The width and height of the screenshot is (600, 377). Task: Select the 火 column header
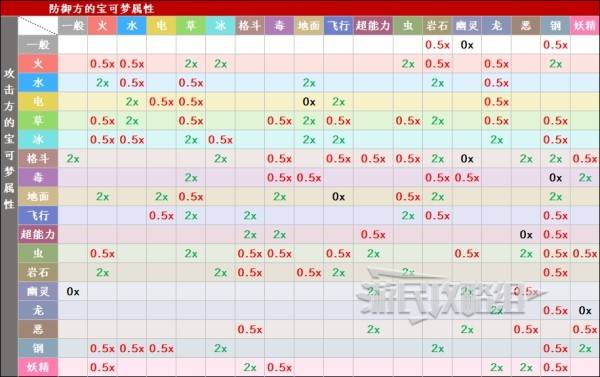pos(102,26)
